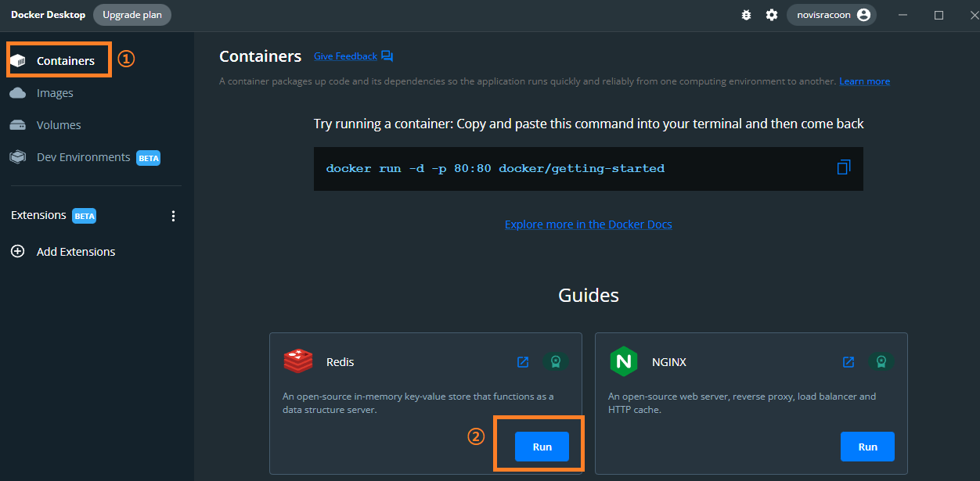Image resolution: width=980 pixels, height=481 pixels.
Task: Click the Add Extensions plus icon
Action: pyautogui.click(x=17, y=251)
